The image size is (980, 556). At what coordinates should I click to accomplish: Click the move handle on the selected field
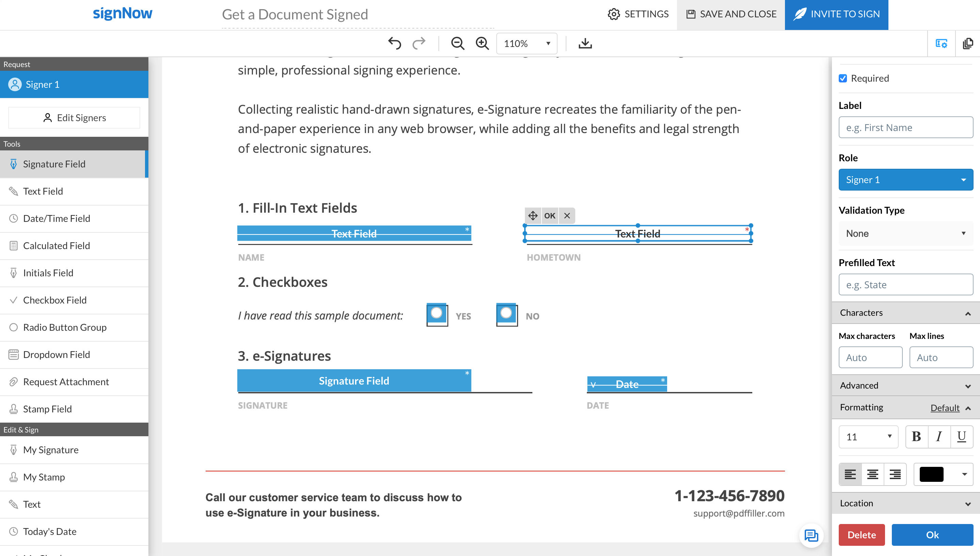pyautogui.click(x=533, y=215)
